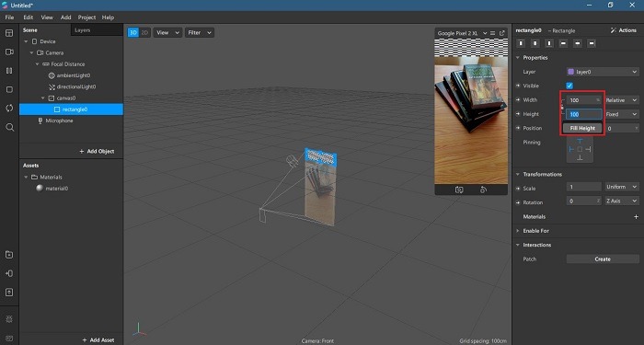Open the File menu
644x345 pixels.
pyautogui.click(x=9, y=17)
